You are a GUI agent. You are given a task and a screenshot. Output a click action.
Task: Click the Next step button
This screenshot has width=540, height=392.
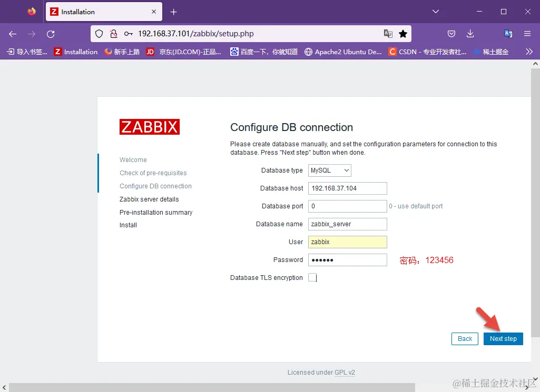[503, 339]
